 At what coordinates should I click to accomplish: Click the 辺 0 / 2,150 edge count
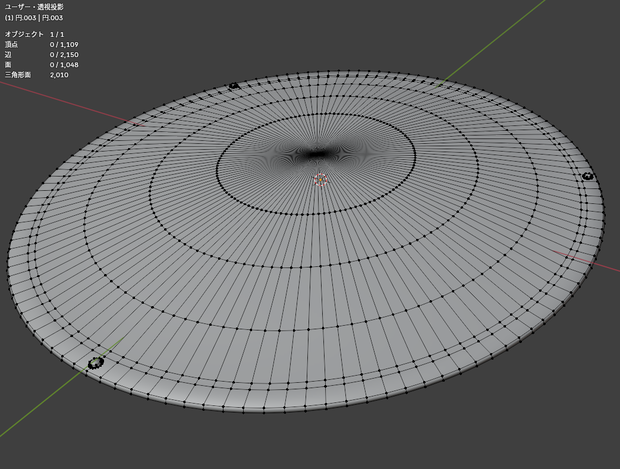42,55
